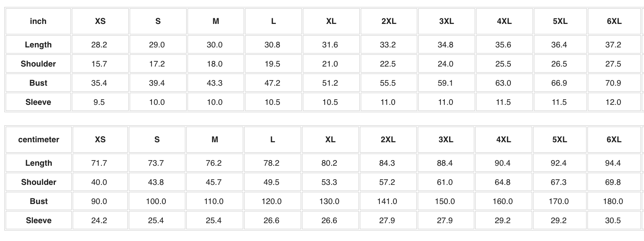Select the 100.0 bust value for size S
This screenshot has height=241, width=644.
(x=156, y=201)
